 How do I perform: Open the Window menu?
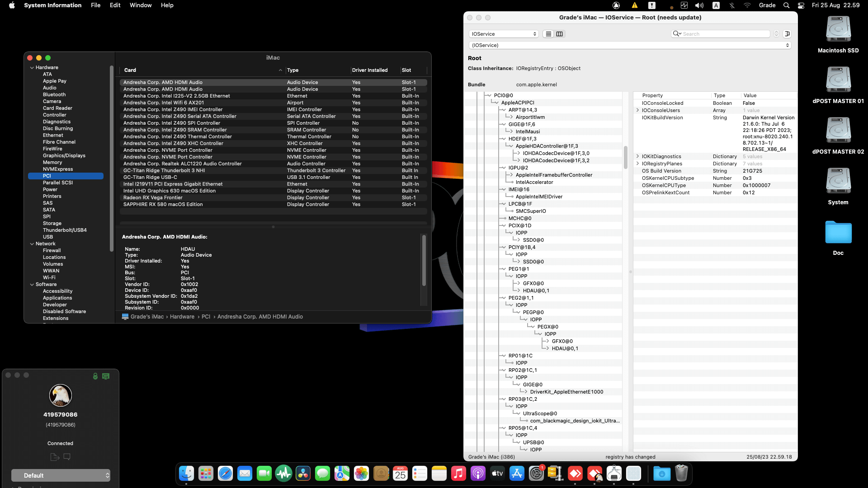[141, 5]
